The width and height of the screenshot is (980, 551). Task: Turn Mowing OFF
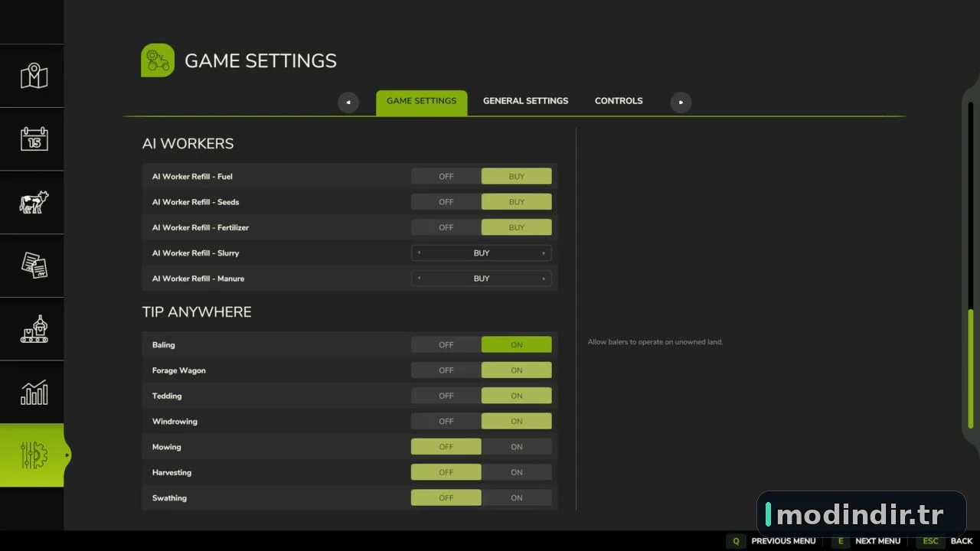point(446,447)
